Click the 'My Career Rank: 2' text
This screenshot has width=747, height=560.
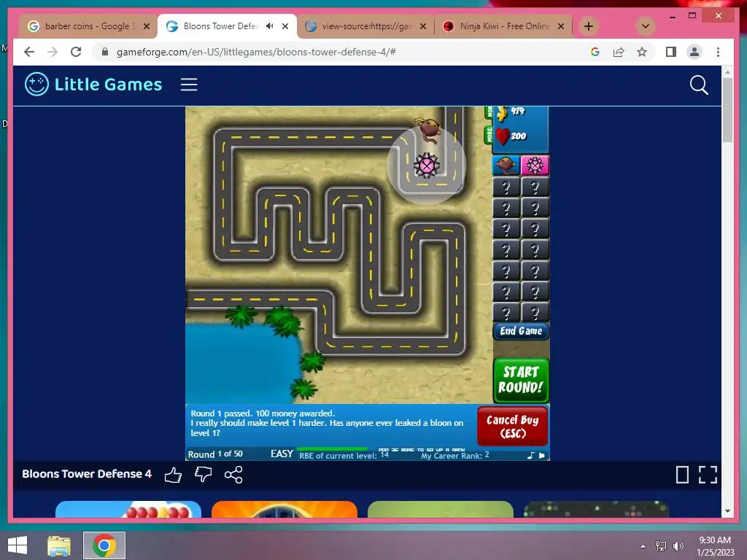(455, 456)
